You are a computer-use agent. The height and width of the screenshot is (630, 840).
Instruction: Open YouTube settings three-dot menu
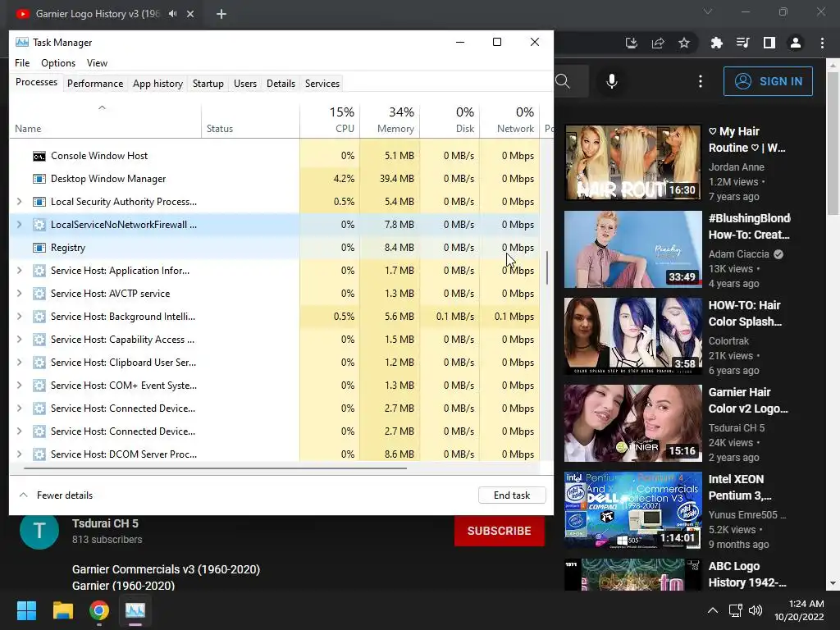pyautogui.click(x=701, y=81)
